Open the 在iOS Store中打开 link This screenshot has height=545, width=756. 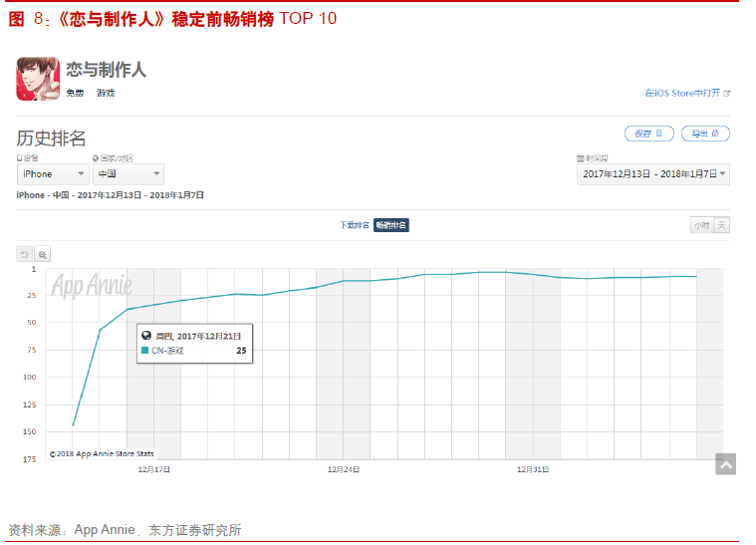point(682,93)
